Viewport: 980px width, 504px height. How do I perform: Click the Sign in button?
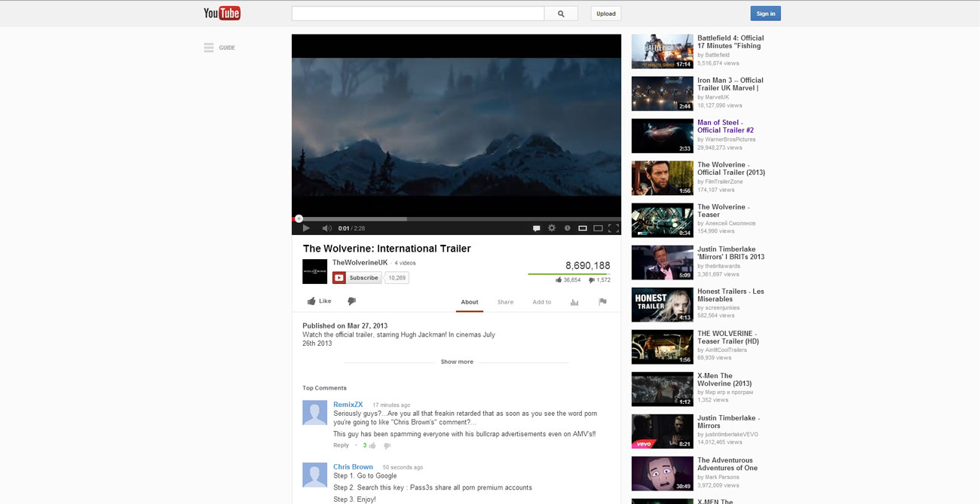click(765, 14)
